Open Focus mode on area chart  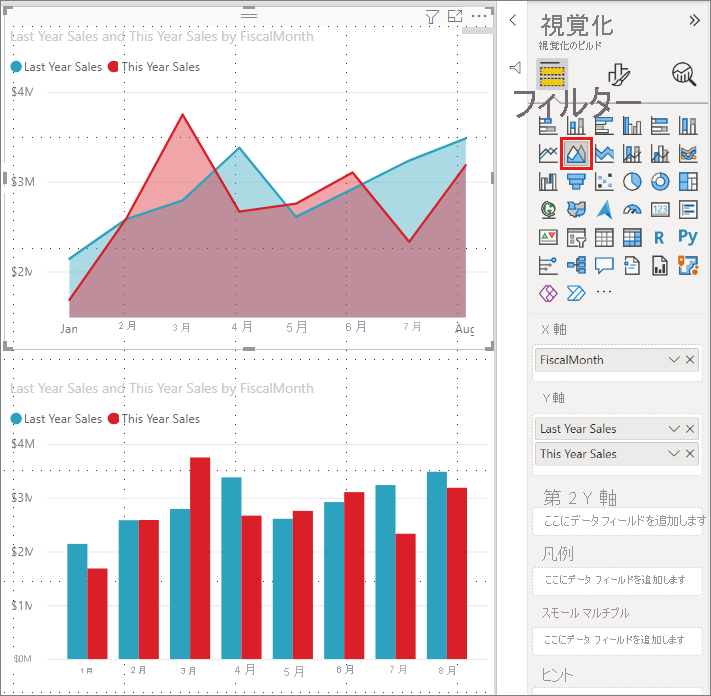[455, 16]
